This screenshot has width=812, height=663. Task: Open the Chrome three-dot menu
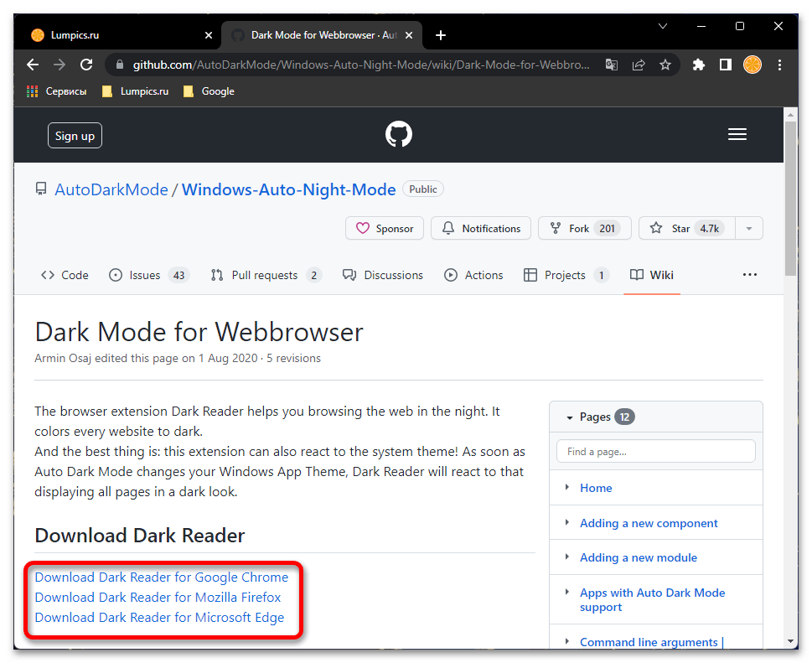pos(779,65)
